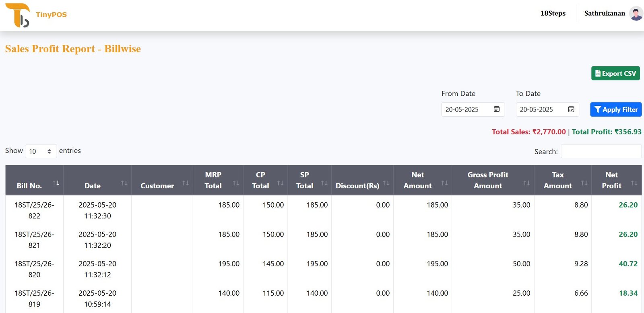
Task: Click the MRP Total column header
Action: (x=213, y=180)
